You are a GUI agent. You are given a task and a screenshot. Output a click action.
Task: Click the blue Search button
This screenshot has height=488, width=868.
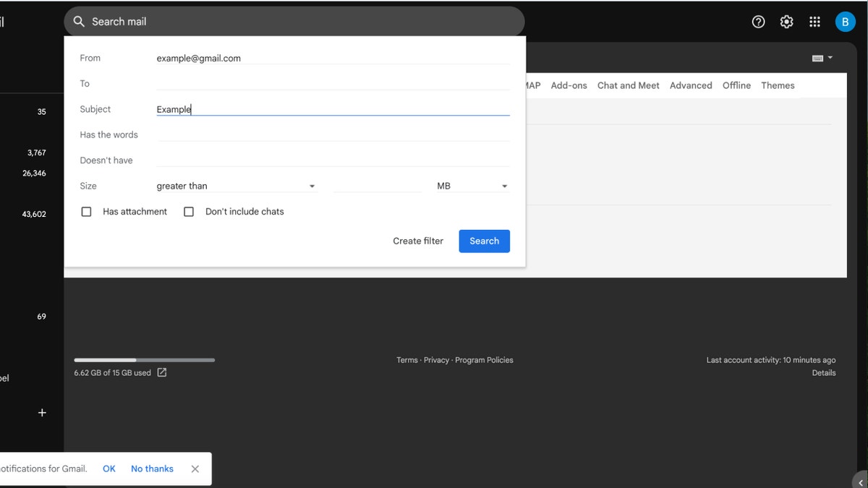coord(484,241)
